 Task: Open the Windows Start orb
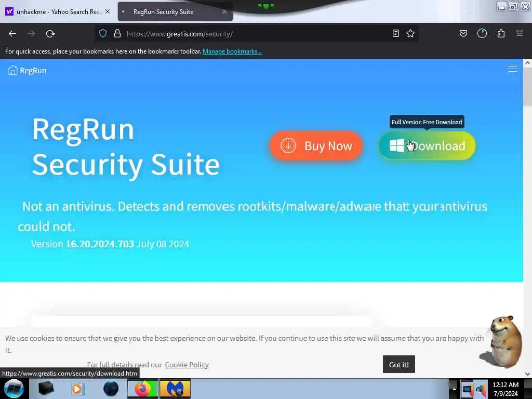(x=14, y=389)
